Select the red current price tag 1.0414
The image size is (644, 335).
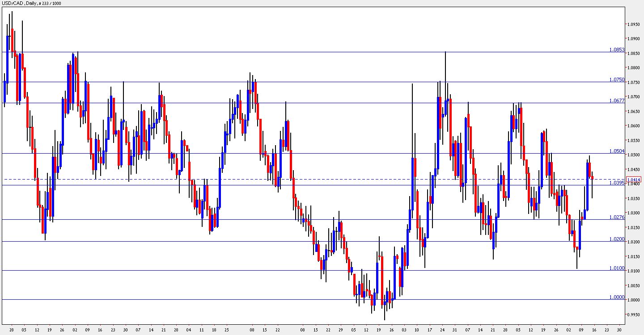pos(635,180)
